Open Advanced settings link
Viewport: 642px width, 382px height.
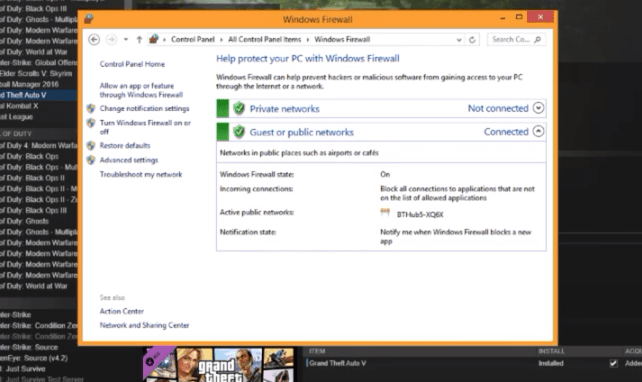[x=129, y=160]
